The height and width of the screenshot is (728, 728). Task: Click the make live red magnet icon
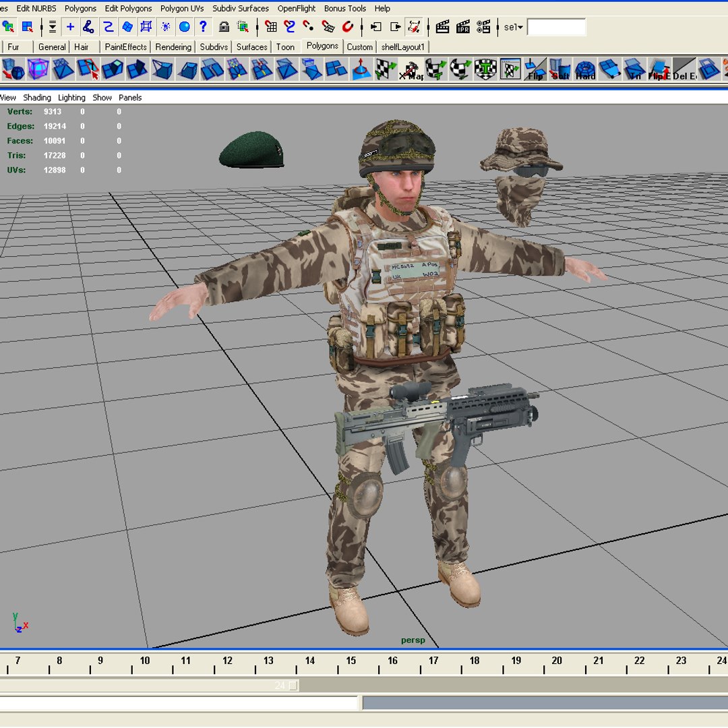coord(347,27)
